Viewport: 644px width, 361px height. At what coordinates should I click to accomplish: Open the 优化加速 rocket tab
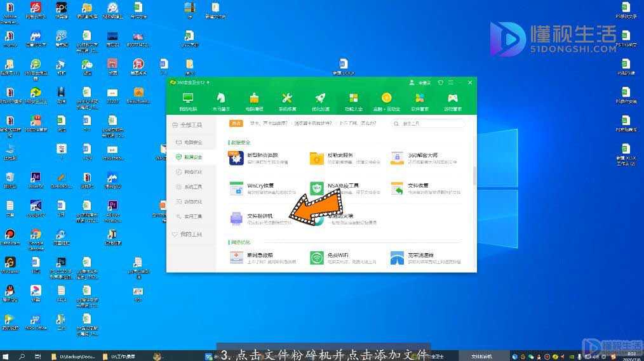pyautogui.click(x=320, y=102)
